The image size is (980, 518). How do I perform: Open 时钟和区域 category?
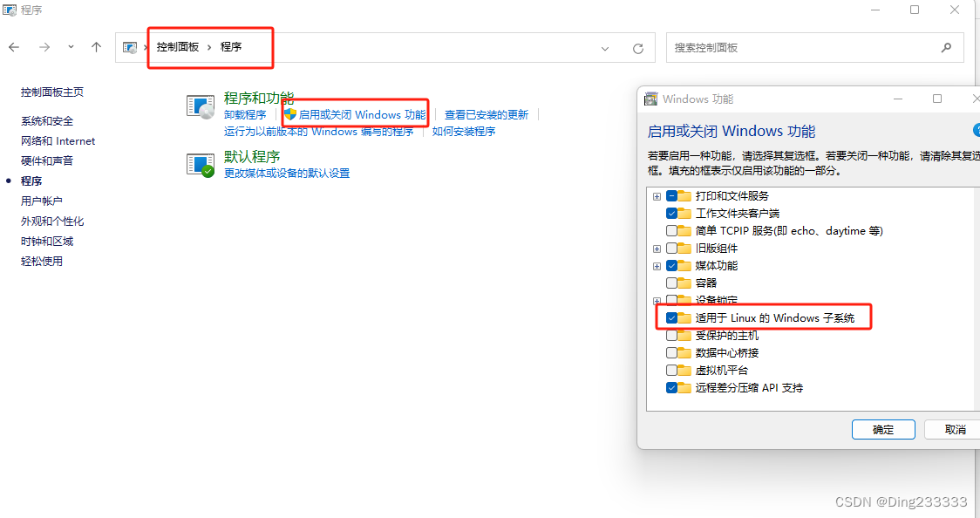pos(47,241)
